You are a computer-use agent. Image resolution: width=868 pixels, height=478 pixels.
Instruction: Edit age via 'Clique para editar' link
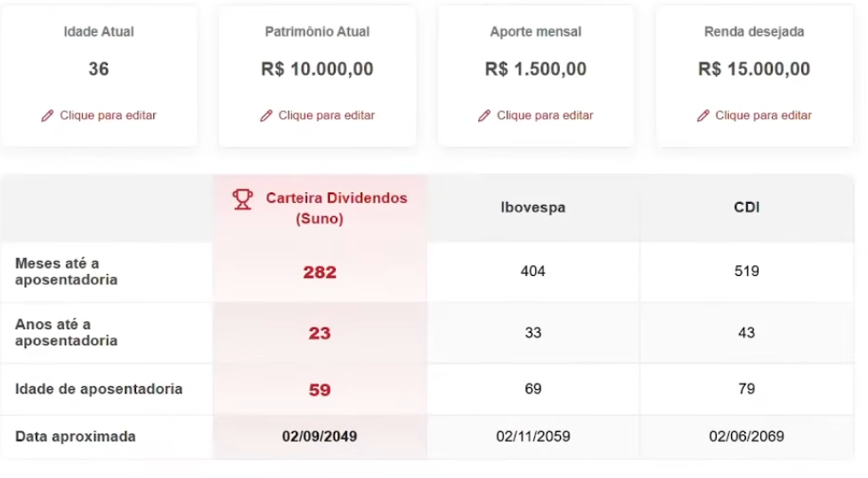[108, 116]
